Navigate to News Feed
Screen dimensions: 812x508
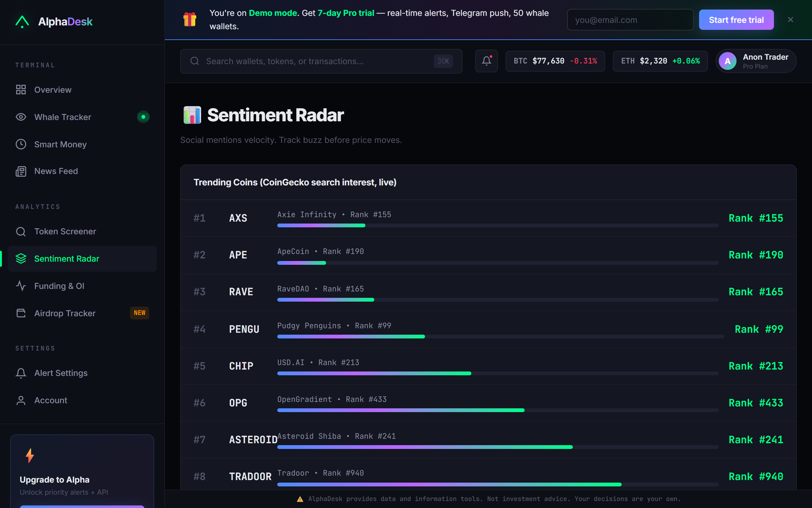(82, 171)
